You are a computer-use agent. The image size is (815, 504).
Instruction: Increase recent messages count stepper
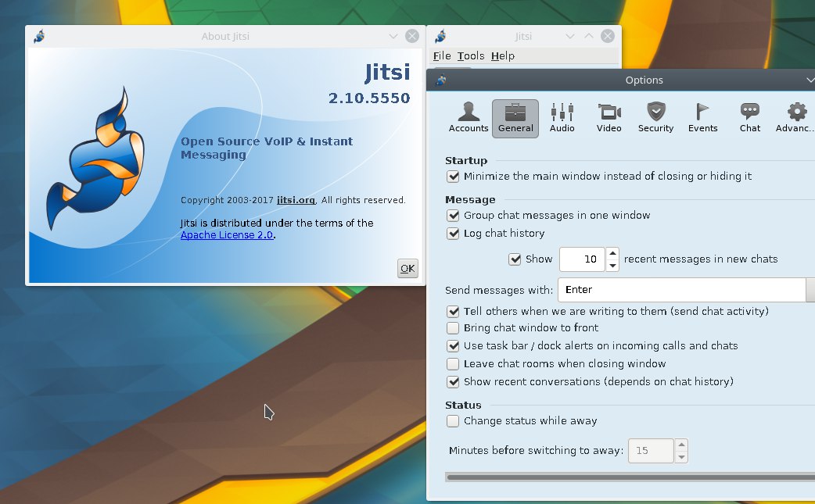click(x=612, y=253)
